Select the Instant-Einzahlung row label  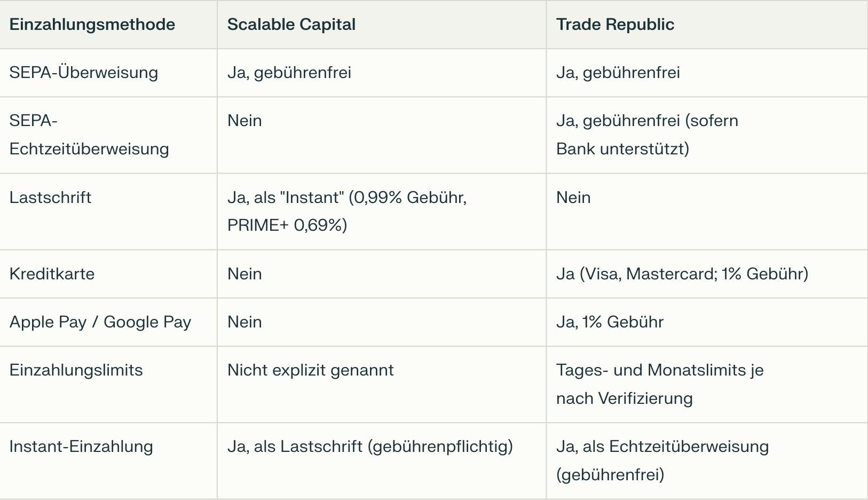(81, 447)
